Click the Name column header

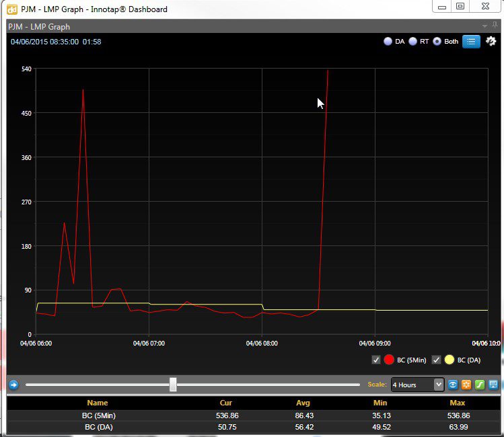click(x=98, y=403)
